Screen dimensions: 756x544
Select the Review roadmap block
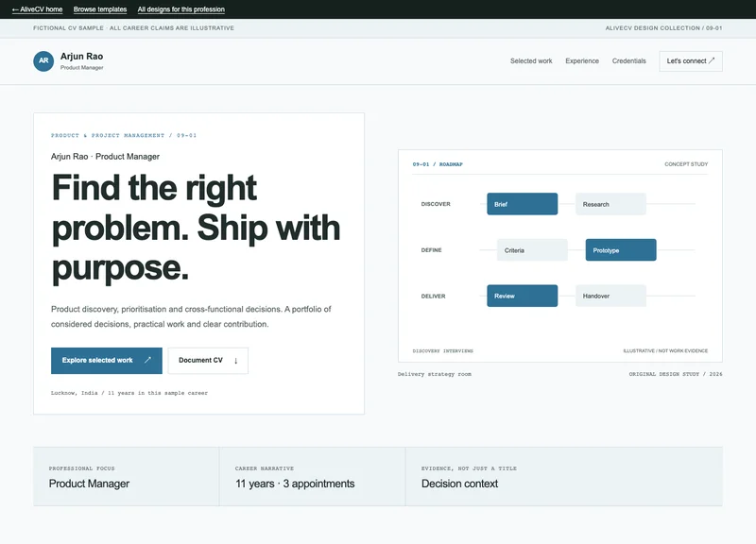coord(523,296)
